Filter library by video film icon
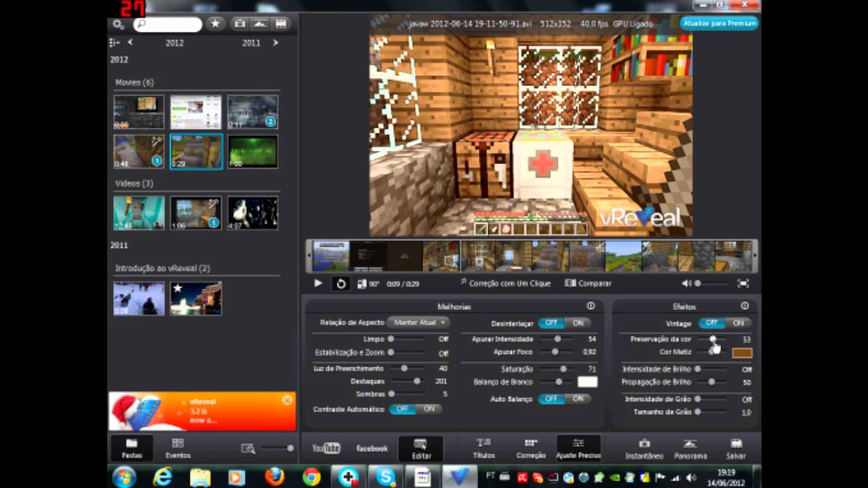Screen dimensions: 868x488 click(x=280, y=24)
